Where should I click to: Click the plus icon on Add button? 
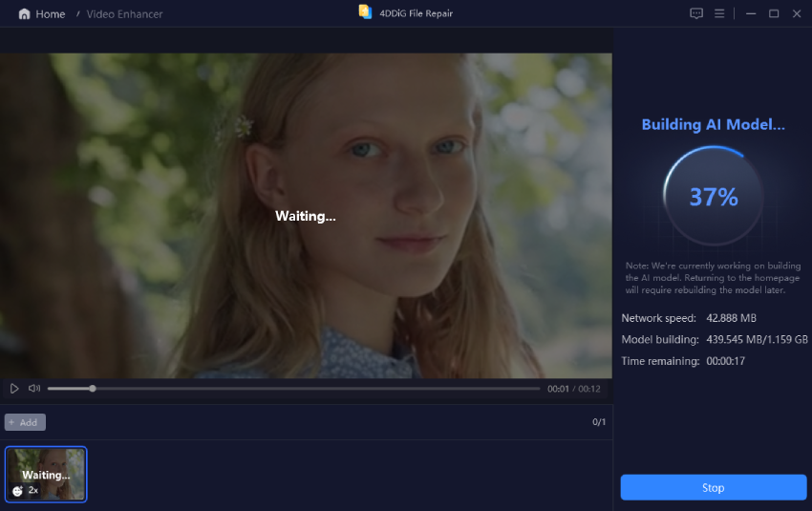coord(11,422)
